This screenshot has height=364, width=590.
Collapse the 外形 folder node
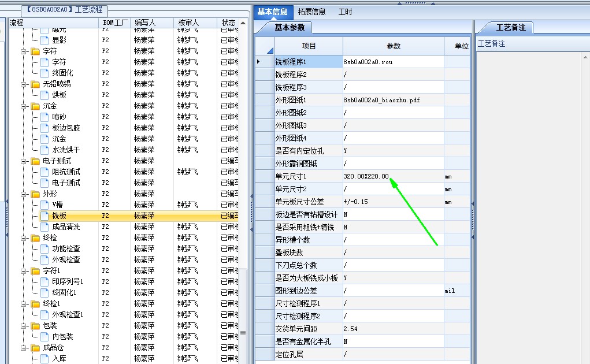(24, 194)
